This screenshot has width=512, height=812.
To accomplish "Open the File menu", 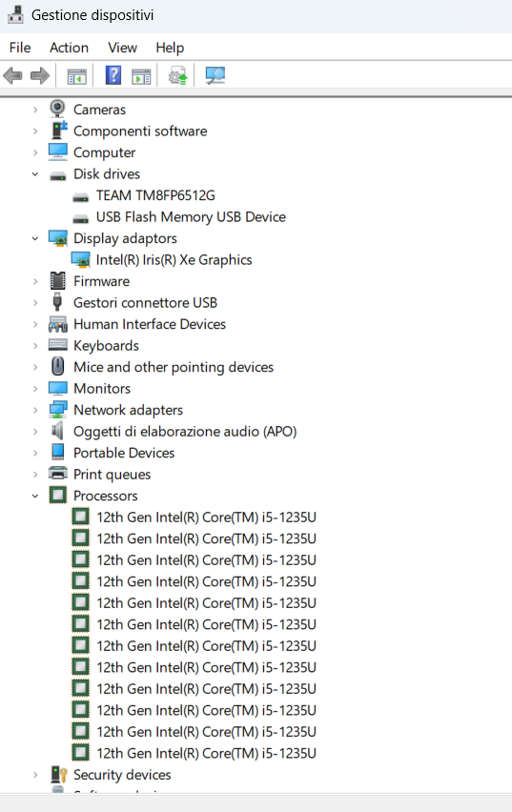I will click(x=20, y=48).
